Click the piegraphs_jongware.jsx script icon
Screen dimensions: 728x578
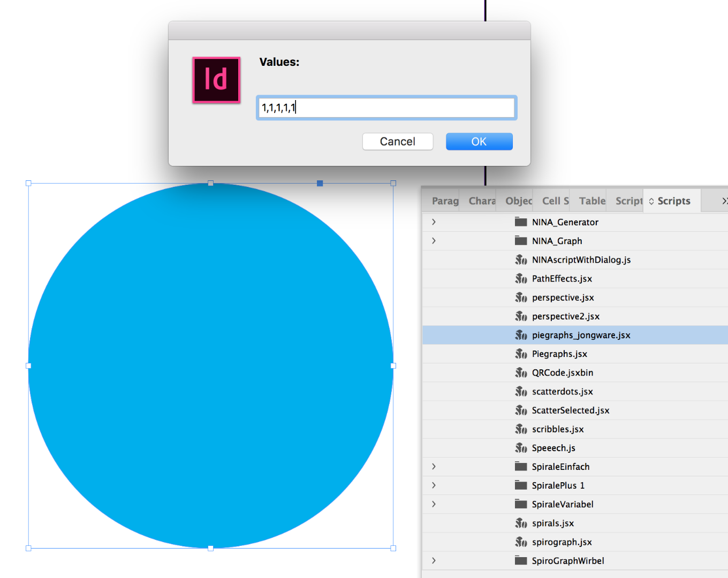[x=521, y=335]
